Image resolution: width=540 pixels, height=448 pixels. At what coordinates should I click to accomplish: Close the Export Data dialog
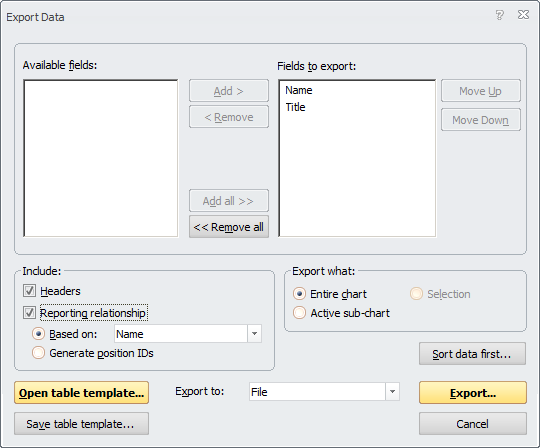click(x=523, y=15)
